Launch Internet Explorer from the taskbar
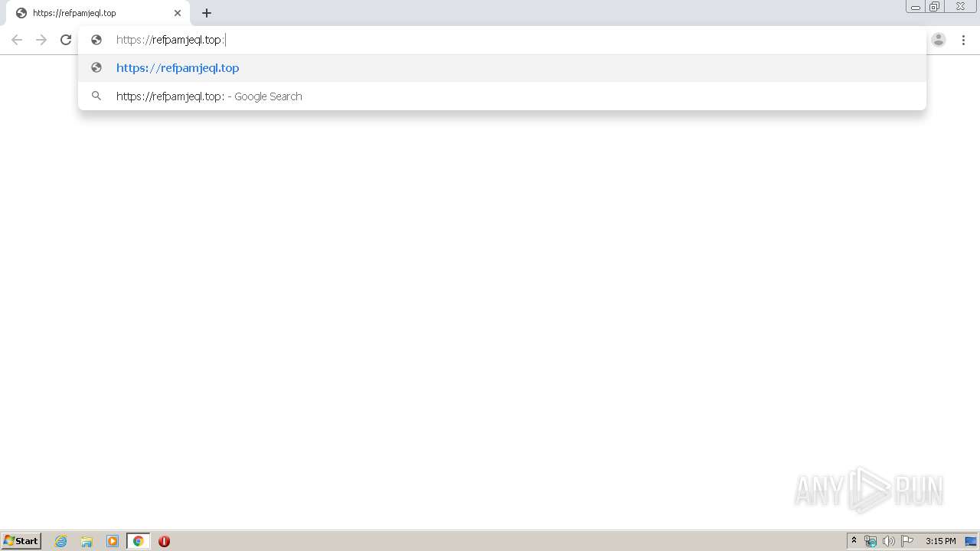Viewport: 980px width, 551px height. [x=61, y=541]
